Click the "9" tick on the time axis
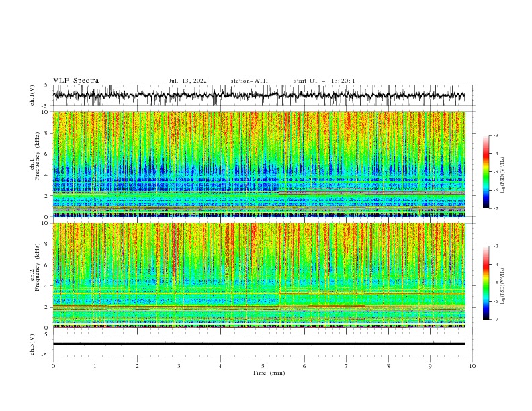The image size is (532, 411). (430, 366)
